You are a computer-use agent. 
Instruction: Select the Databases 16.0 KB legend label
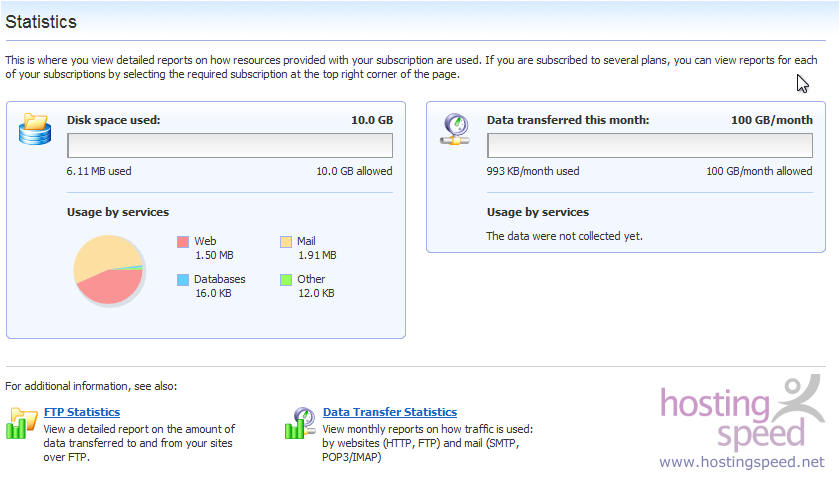220,286
